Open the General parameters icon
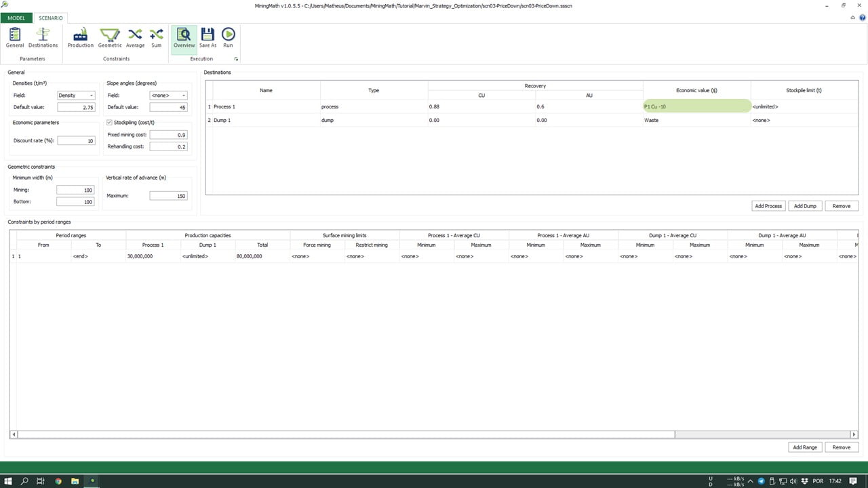868x488 pixels. click(15, 37)
